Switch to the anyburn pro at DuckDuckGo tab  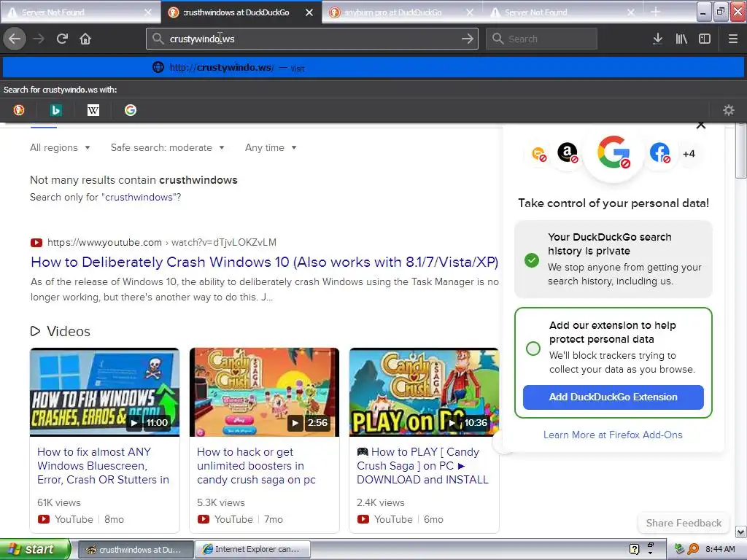pyautogui.click(x=403, y=12)
